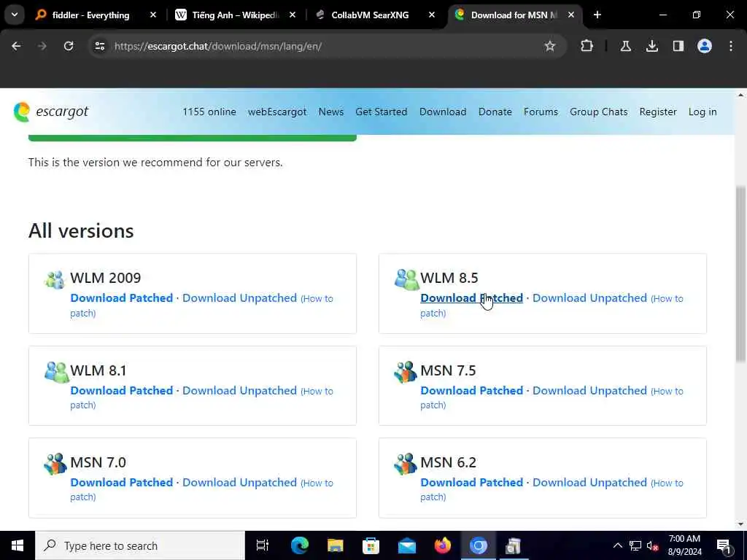
Task: Open How to patch for MSN 7.5
Action: pos(668,392)
